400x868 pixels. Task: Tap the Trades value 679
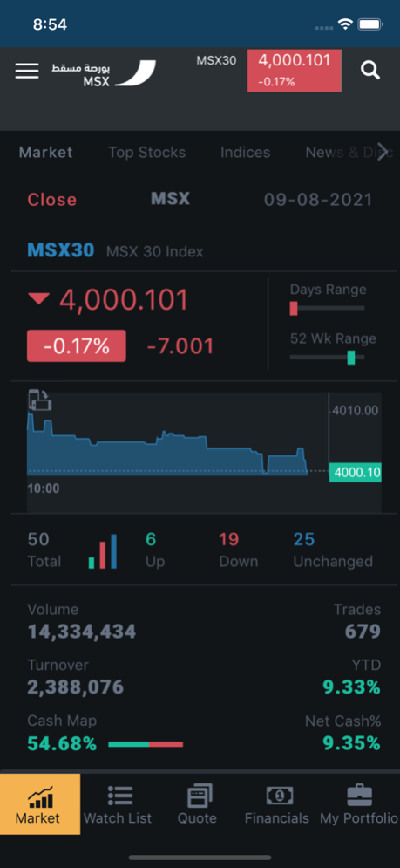point(363,632)
